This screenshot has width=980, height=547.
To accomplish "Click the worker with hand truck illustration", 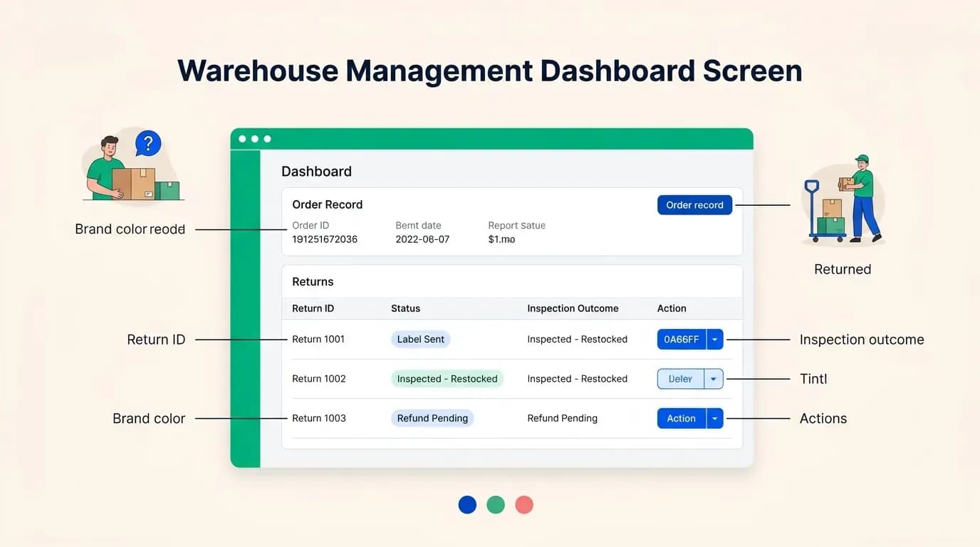I will pos(844,199).
